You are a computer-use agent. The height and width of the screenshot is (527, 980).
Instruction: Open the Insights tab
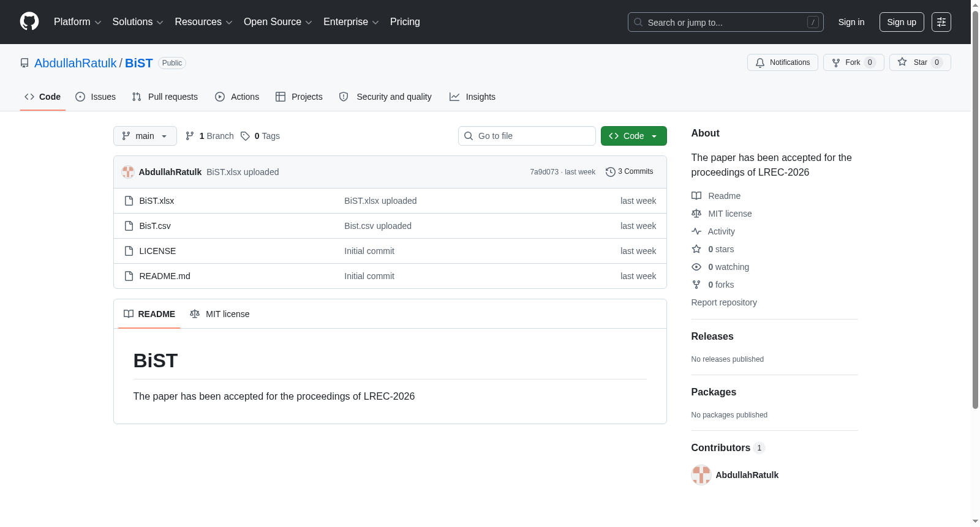coord(472,97)
